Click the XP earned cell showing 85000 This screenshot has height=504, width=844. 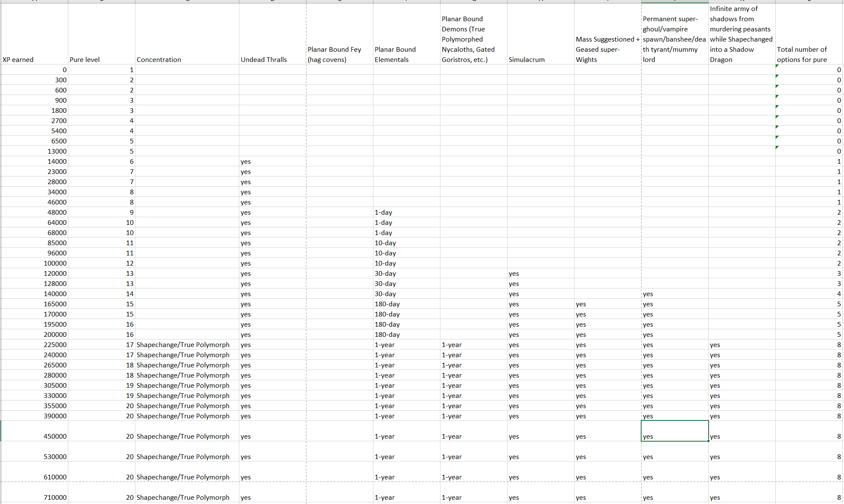34,243
